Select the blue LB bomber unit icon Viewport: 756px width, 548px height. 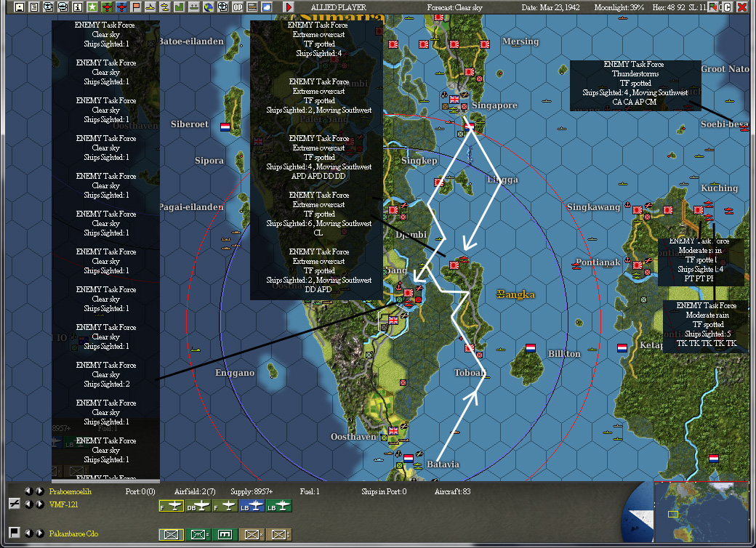[x=252, y=506]
